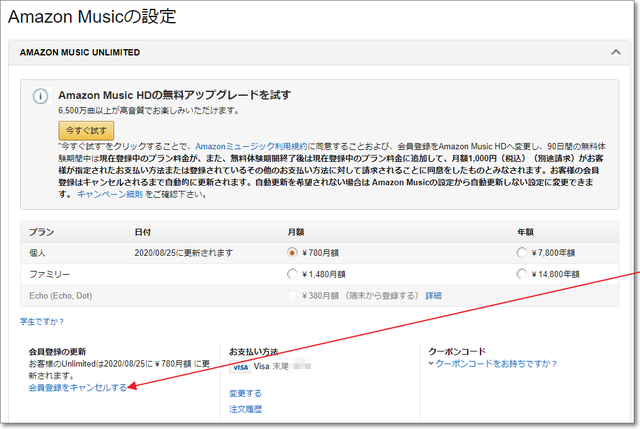Click the 学生ですか？ link
This screenshot has width=640, height=429.
click(x=42, y=321)
